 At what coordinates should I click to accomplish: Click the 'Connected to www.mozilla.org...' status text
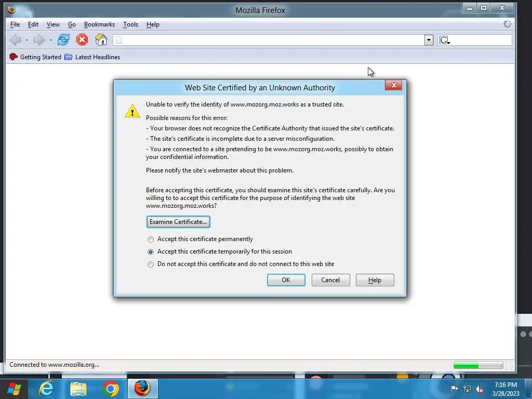coord(54,365)
